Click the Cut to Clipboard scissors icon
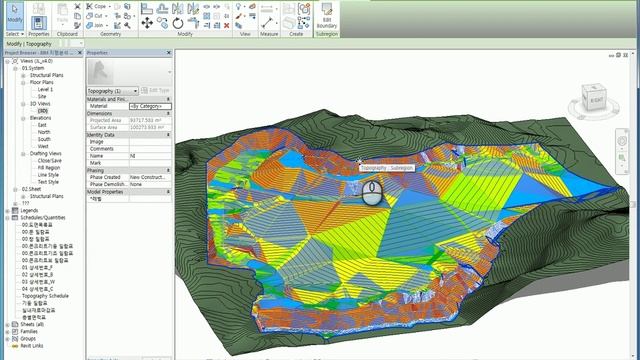 click(x=77, y=7)
